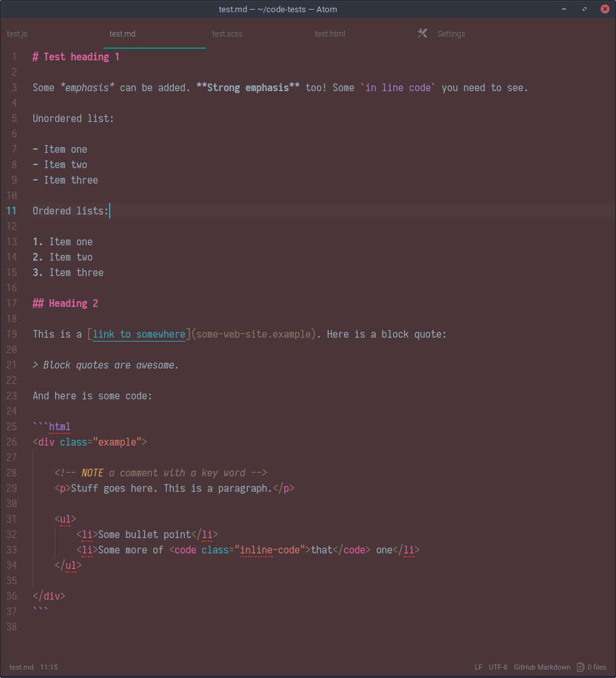
Task: Click the '# Test heading 1' line
Action: pyautogui.click(x=76, y=57)
